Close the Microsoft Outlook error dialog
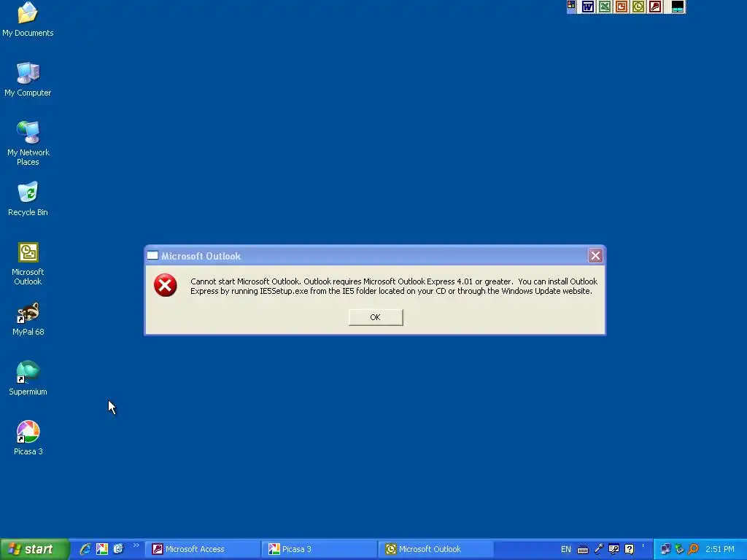Image resolution: width=747 pixels, height=560 pixels. pyautogui.click(x=595, y=256)
